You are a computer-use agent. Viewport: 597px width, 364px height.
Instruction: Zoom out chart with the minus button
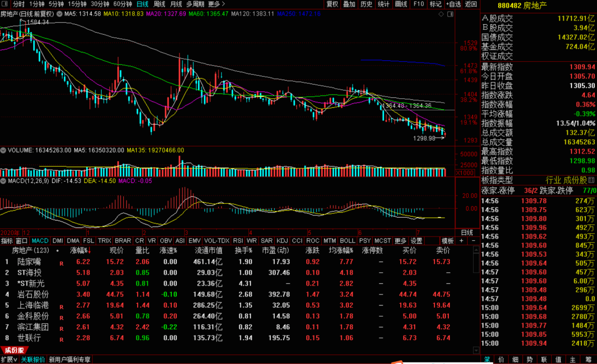[x=473, y=241]
